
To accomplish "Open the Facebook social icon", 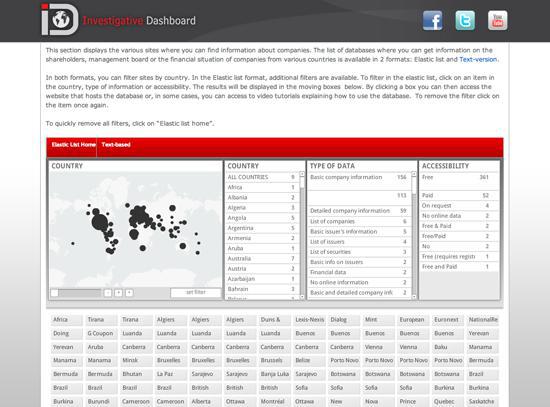I will (432, 21).
